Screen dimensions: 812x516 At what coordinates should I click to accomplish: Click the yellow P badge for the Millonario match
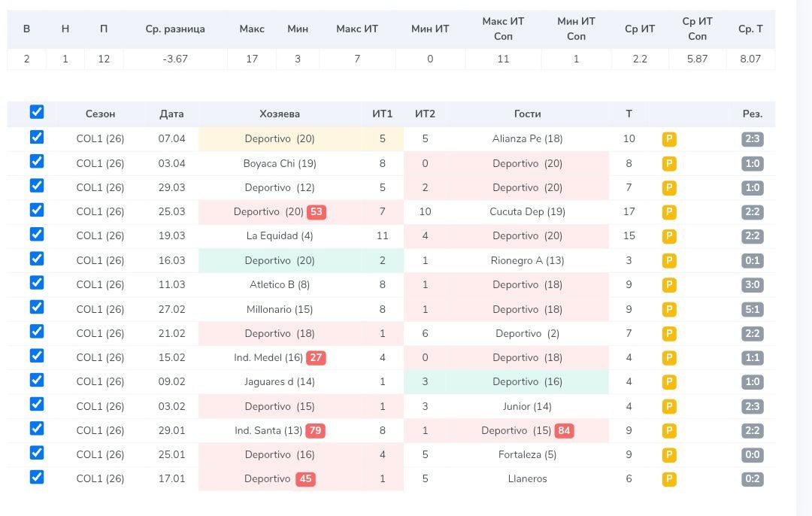pyautogui.click(x=669, y=309)
